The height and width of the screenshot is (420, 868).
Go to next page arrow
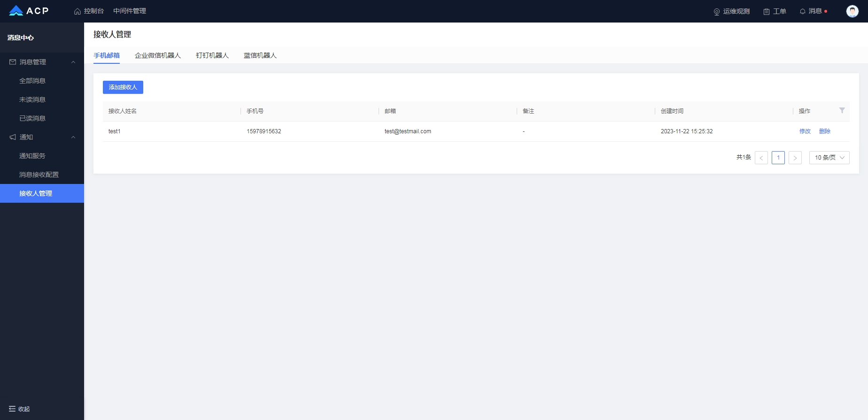(795, 158)
